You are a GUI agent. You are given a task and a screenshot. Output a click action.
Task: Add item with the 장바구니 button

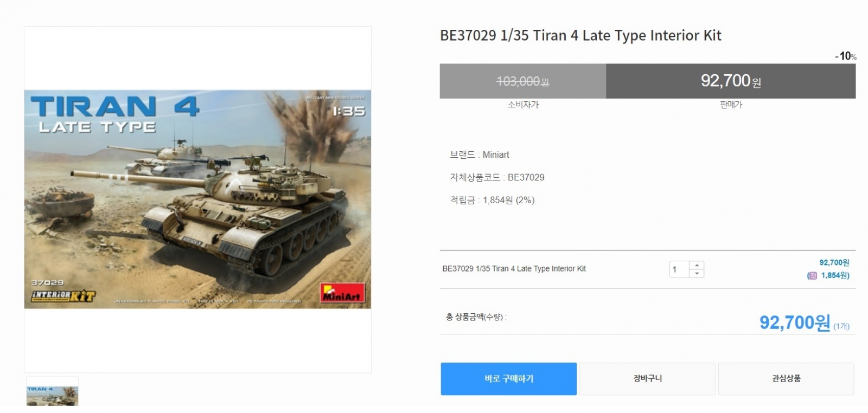(647, 379)
